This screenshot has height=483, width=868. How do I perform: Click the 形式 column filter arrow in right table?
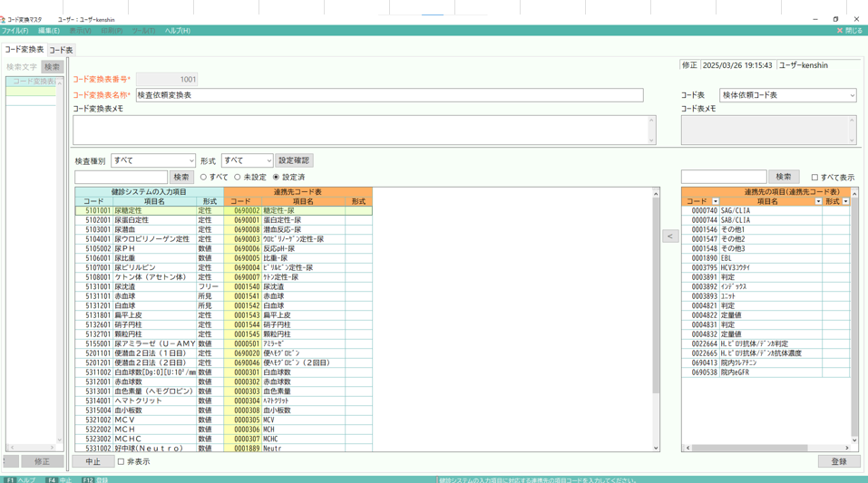845,201
